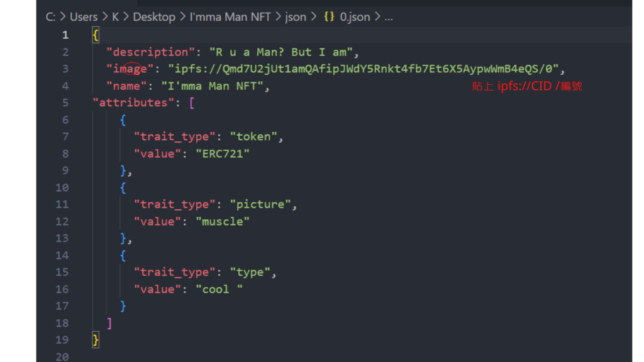Click the "muscle" value on line 12
This screenshot has height=362, width=644.
(223, 221)
